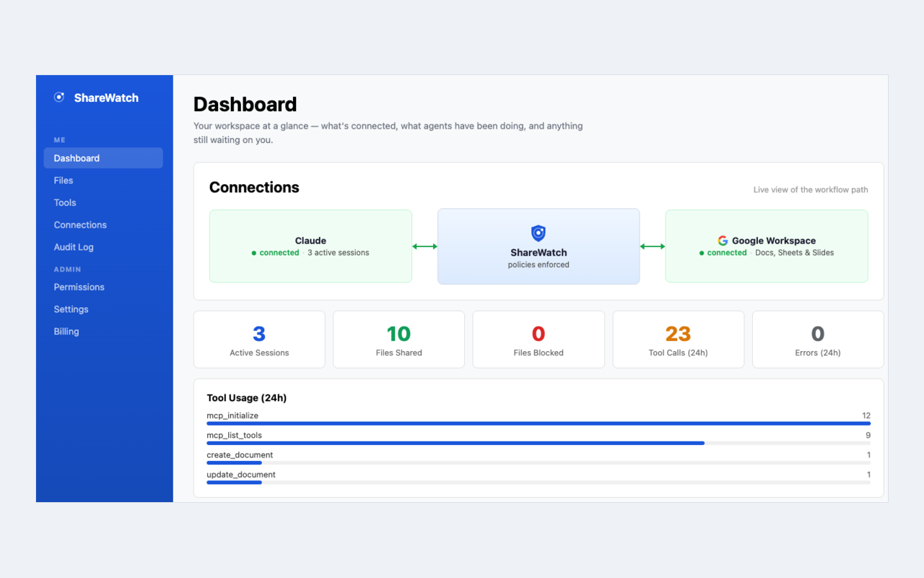Open the Audit Log page
Screen dimensions: 924x578
[103, 247]
